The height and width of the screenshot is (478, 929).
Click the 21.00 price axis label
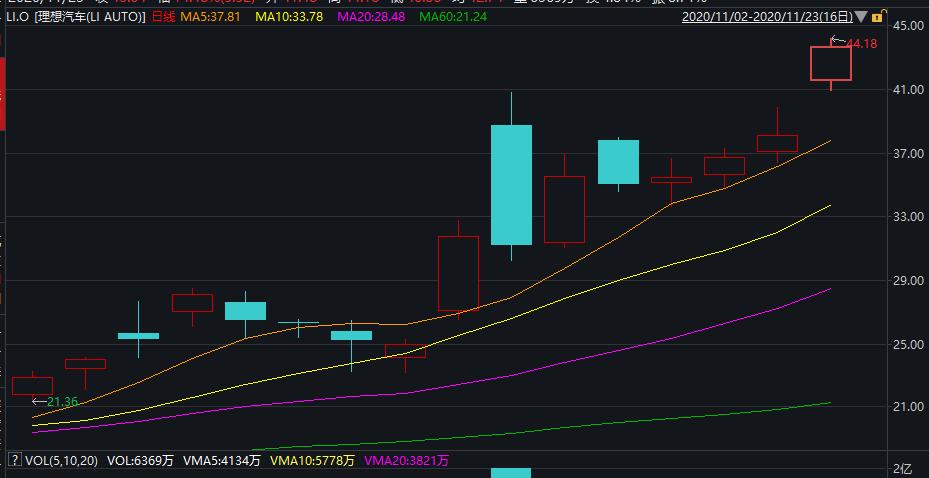coord(910,407)
